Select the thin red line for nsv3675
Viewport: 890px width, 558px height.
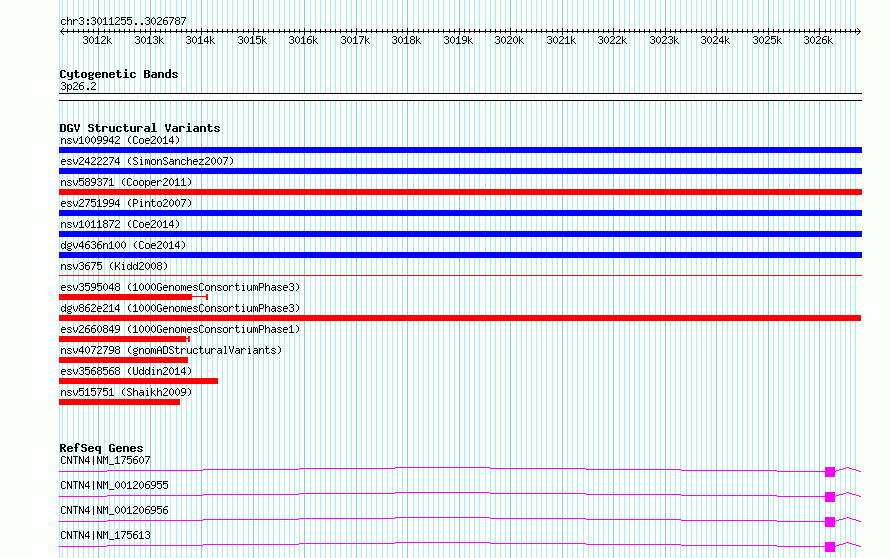click(x=460, y=276)
